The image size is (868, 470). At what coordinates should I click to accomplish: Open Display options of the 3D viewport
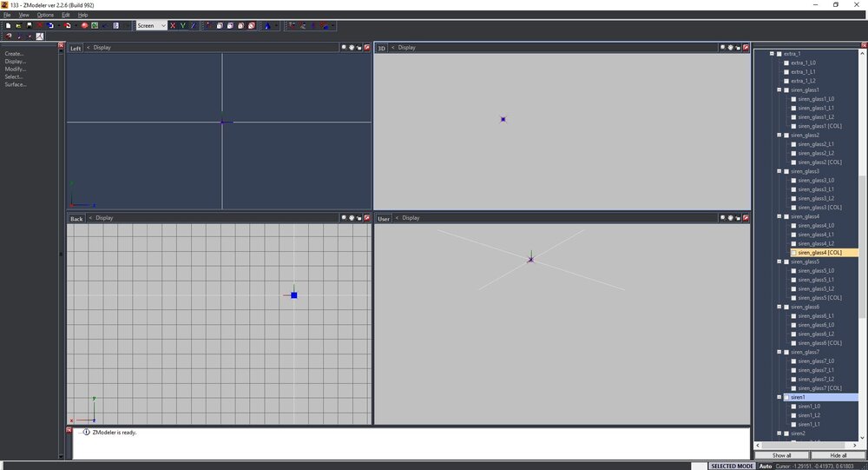[406, 48]
